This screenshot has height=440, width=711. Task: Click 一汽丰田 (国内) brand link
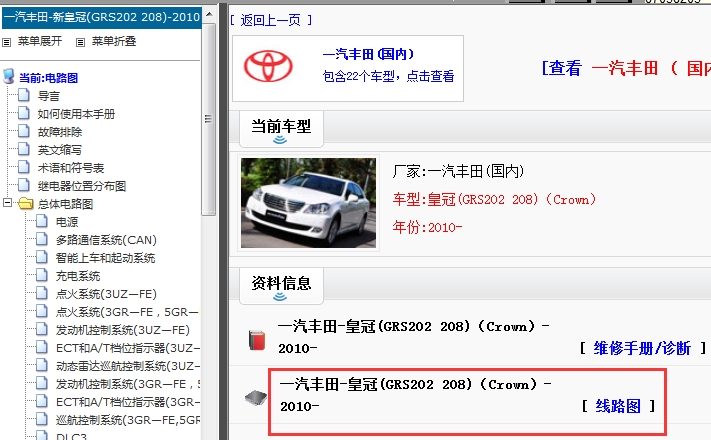pyautogui.click(x=368, y=54)
